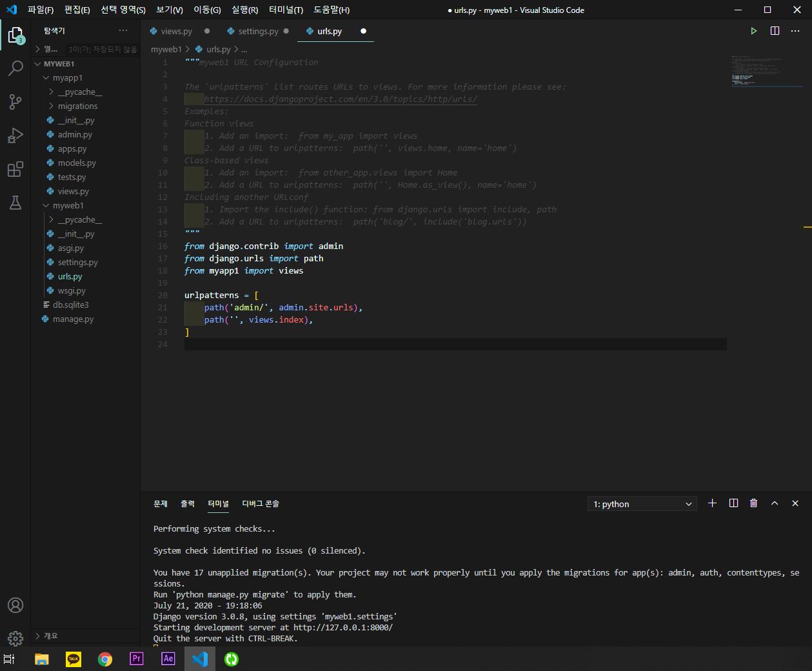
Task: Open the 터미널(T) menu
Action: (286, 10)
